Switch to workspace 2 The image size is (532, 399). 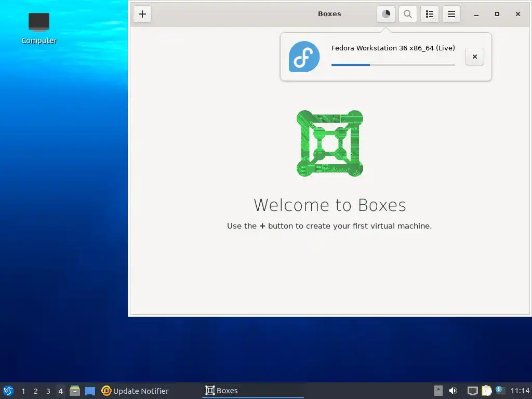(x=36, y=391)
